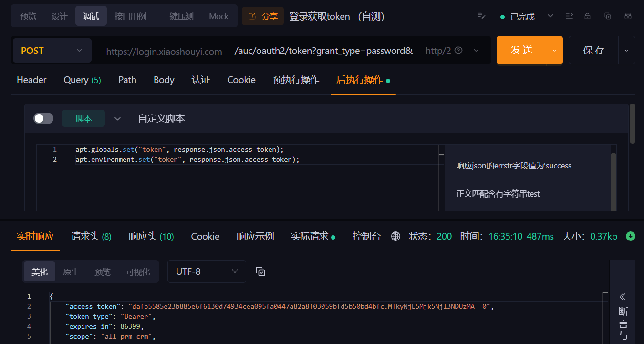Select the 可视化 response view
The image size is (644, 344).
(x=138, y=271)
